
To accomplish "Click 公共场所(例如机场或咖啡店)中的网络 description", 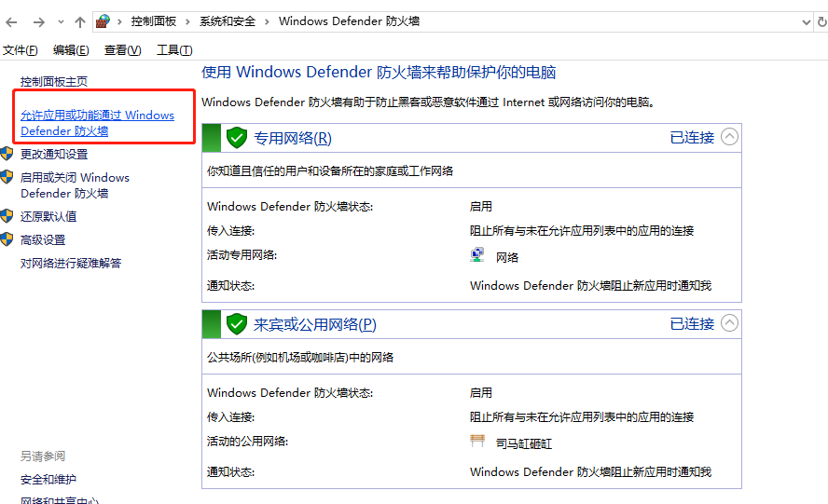I will coord(300,358).
